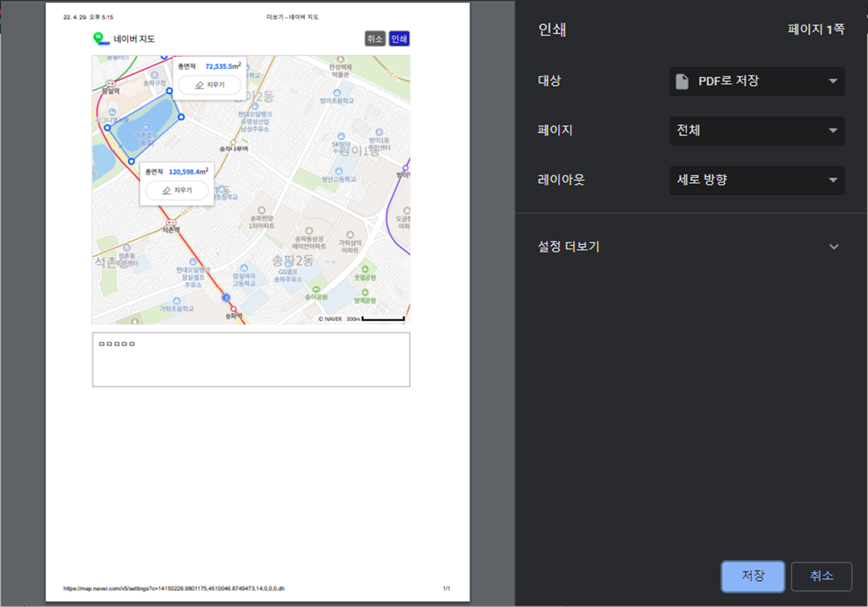Image resolution: width=868 pixels, height=607 pixels.
Task: Click the 잠실역 station marker on the map
Action: [x=110, y=84]
